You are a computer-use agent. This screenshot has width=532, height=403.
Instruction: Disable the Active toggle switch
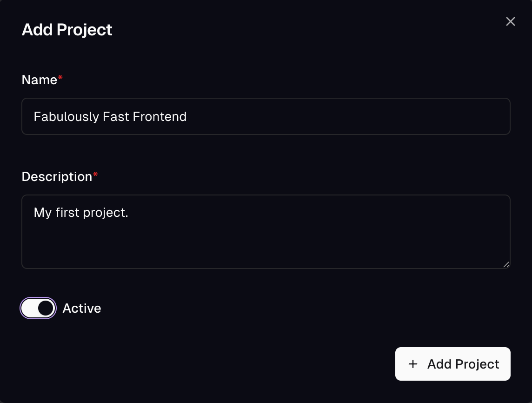click(x=38, y=308)
